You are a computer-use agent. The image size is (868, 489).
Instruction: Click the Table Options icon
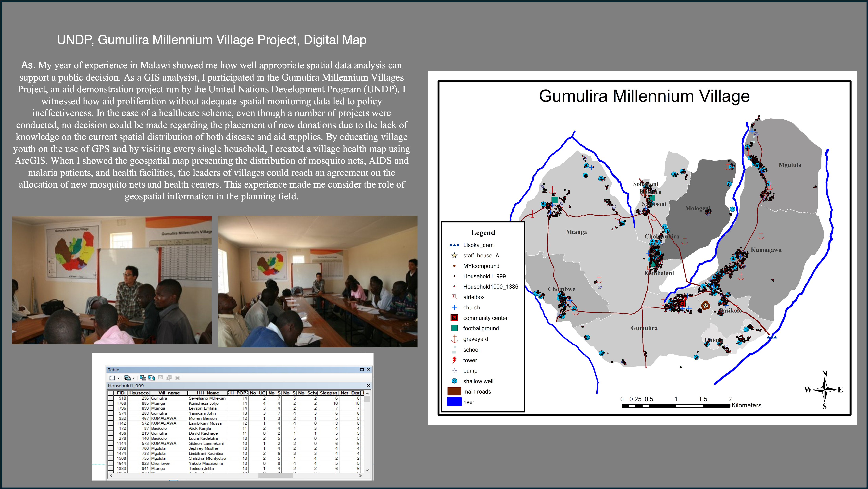pos(113,378)
